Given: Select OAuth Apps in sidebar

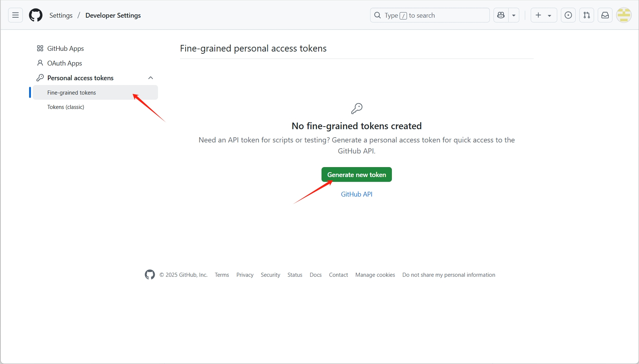Looking at the screenshot, I should (x=64, y=63).
